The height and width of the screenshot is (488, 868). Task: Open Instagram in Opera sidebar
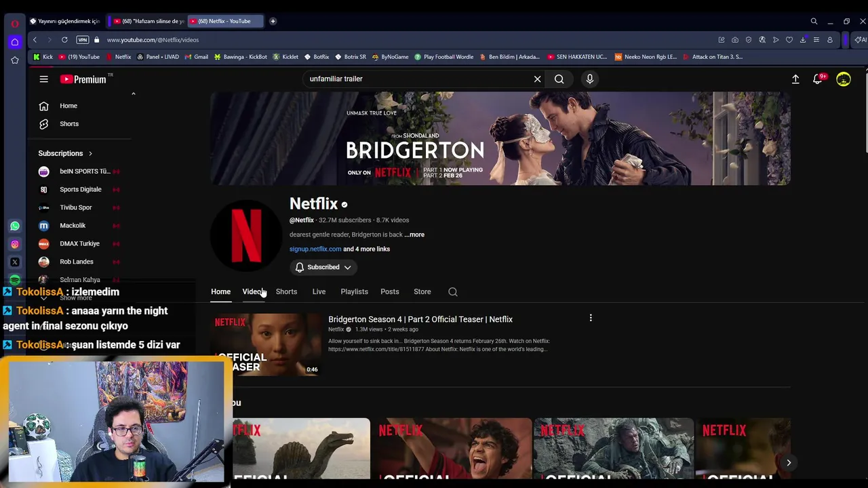[15, 244]
